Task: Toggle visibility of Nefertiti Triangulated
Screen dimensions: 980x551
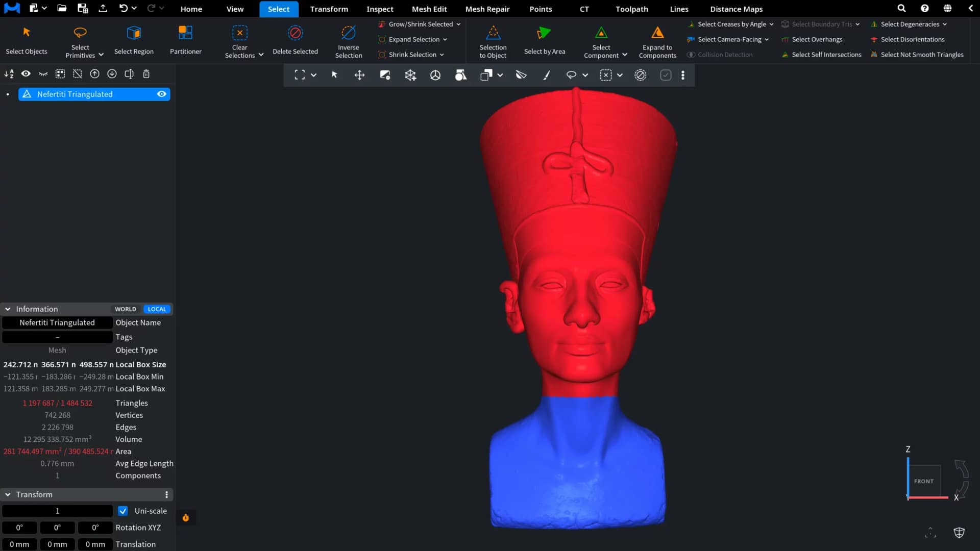Action: click(162, 94)
